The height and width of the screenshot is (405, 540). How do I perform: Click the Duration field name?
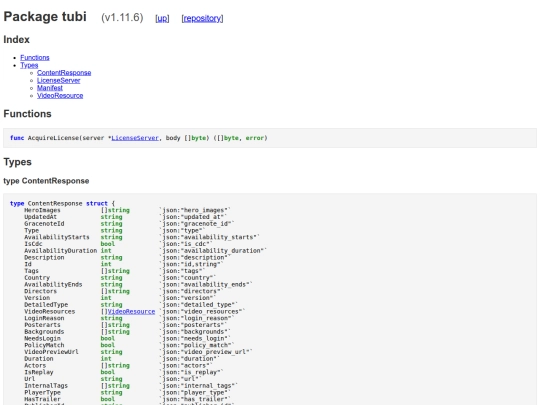tap(39, 359)
